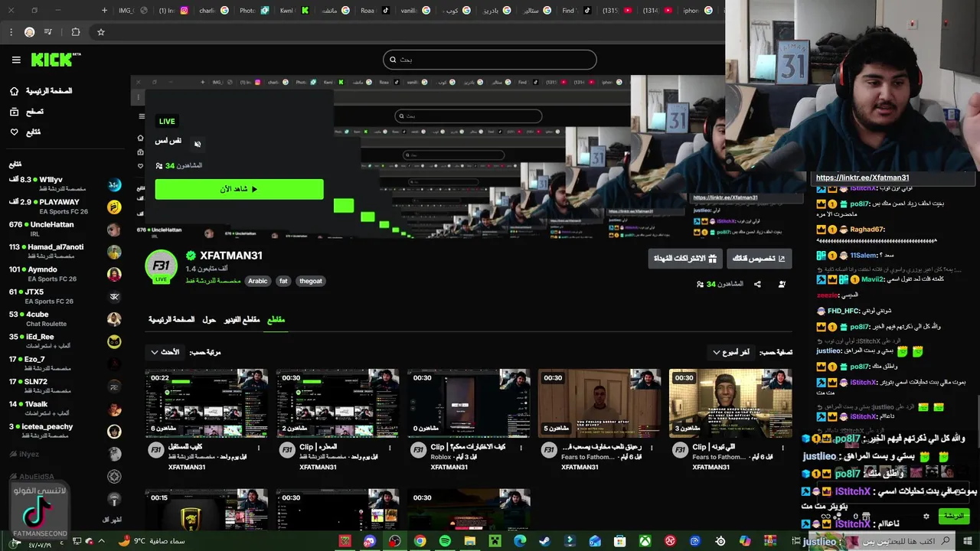Open Browse in the sidebar

(x=28, y=112)
